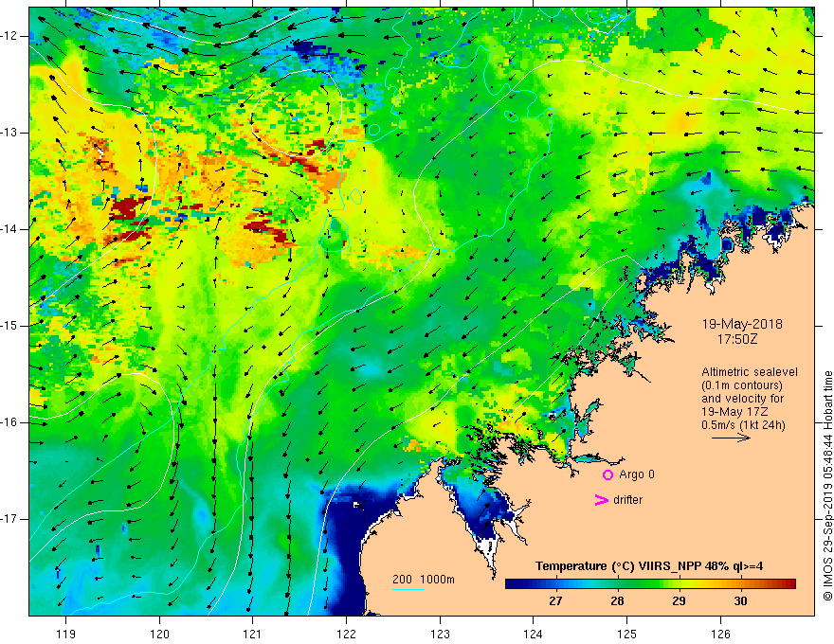Click latitude axis label -12
Screen dimensions: 834x644
pos(9,36)
